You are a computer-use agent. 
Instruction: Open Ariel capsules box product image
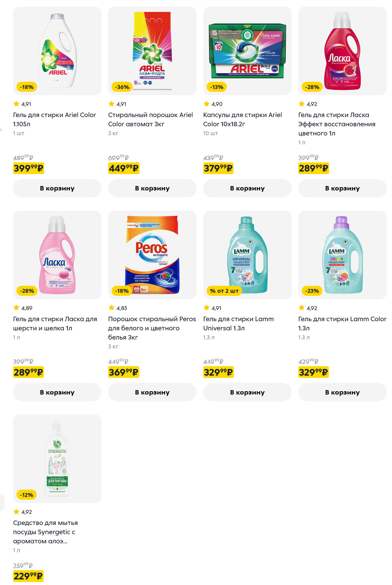point(247,50)
